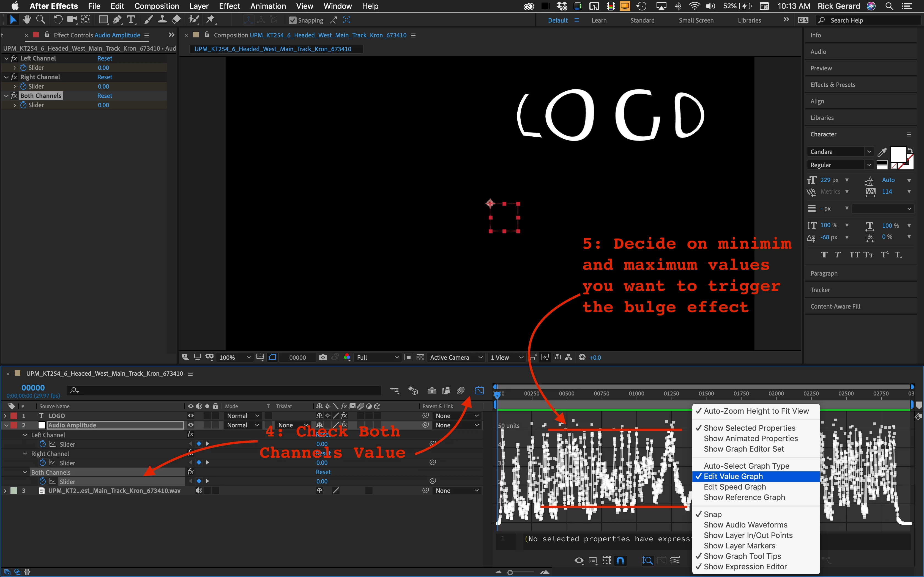
Task: Select the Pen tool in toolbar
Action: click(x=117, y=20)
